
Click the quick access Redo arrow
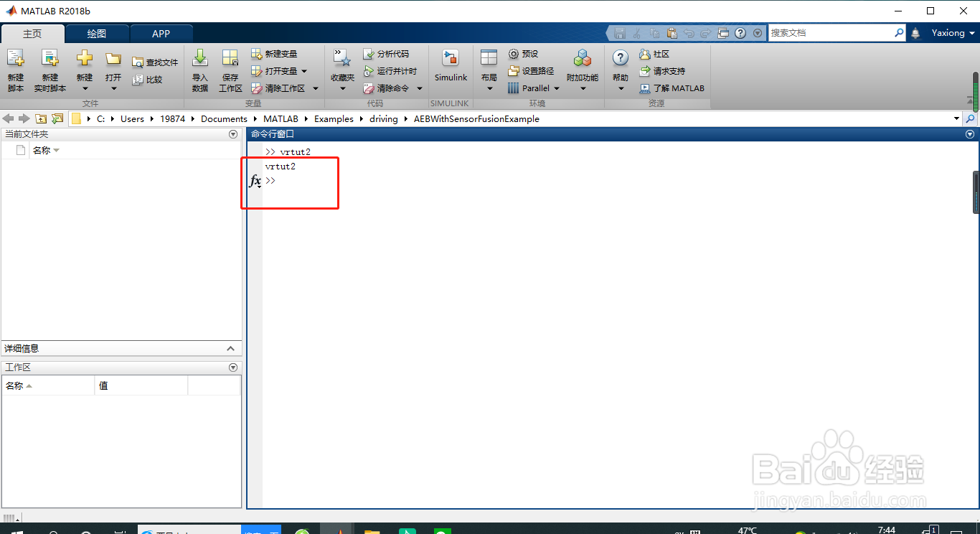tap(706, 33)
